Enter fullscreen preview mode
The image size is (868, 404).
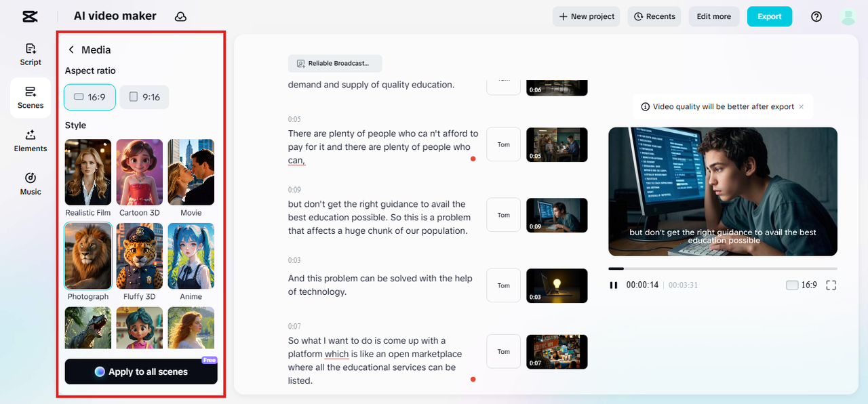point(831,285)
